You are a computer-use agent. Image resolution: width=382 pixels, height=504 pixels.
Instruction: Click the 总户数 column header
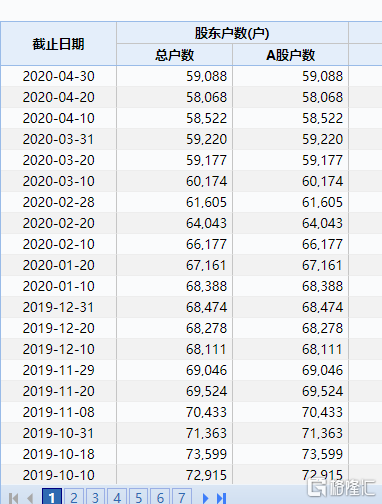[x=174, y=55]
